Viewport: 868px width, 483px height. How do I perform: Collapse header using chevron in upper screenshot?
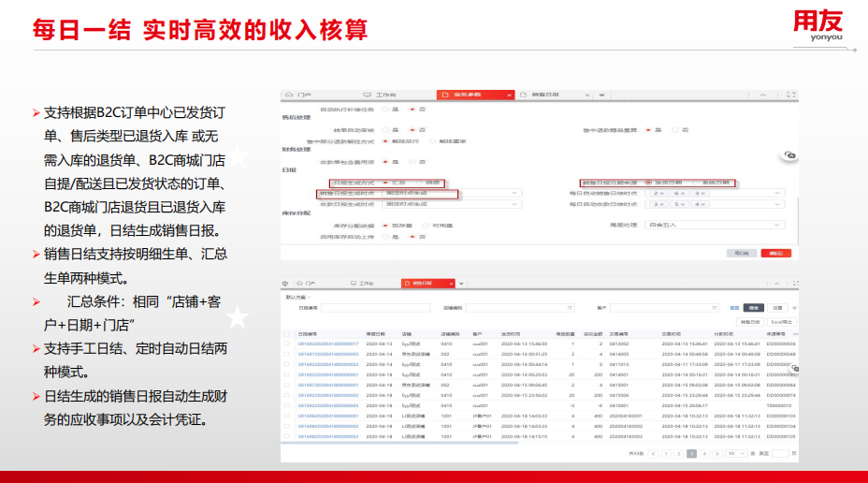pos(763,95)
